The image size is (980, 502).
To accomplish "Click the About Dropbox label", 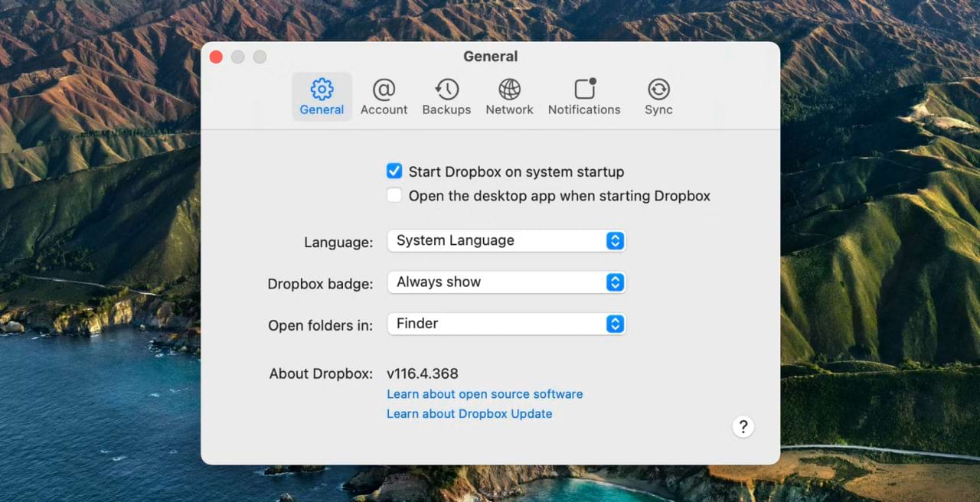I will coord(321,374).
